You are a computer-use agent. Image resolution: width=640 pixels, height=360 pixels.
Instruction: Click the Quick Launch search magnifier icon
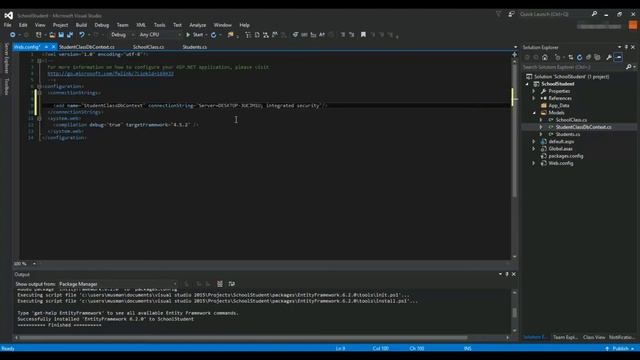click(594, 14)
